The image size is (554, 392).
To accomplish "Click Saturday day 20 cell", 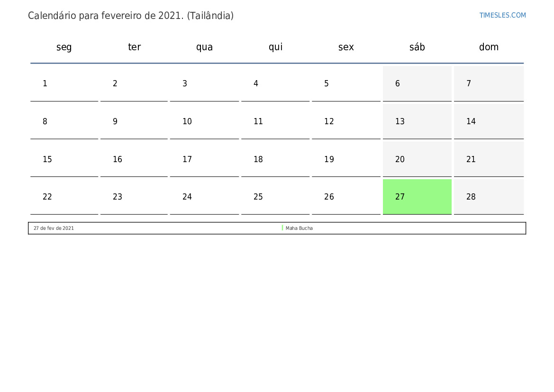I will pos(417,159).
